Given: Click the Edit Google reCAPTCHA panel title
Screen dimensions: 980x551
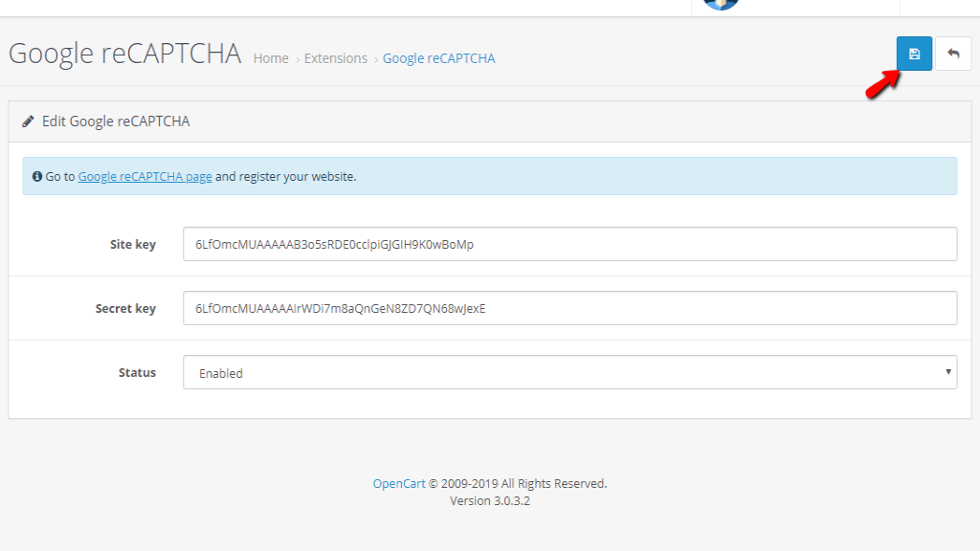Looking at the screenshot, I should [x=116, y=121].
